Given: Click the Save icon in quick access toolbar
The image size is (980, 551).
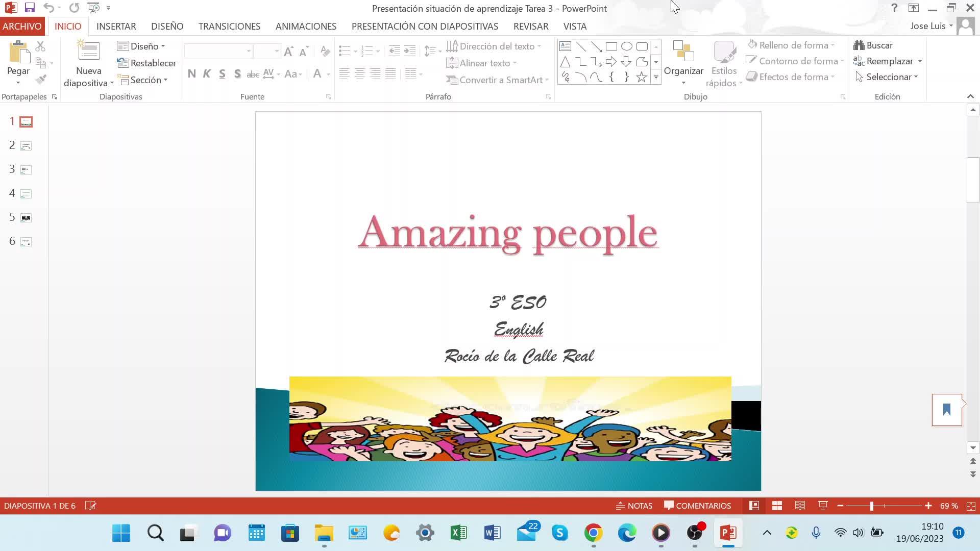Looking at the screenshot, I should click(30, 8).
